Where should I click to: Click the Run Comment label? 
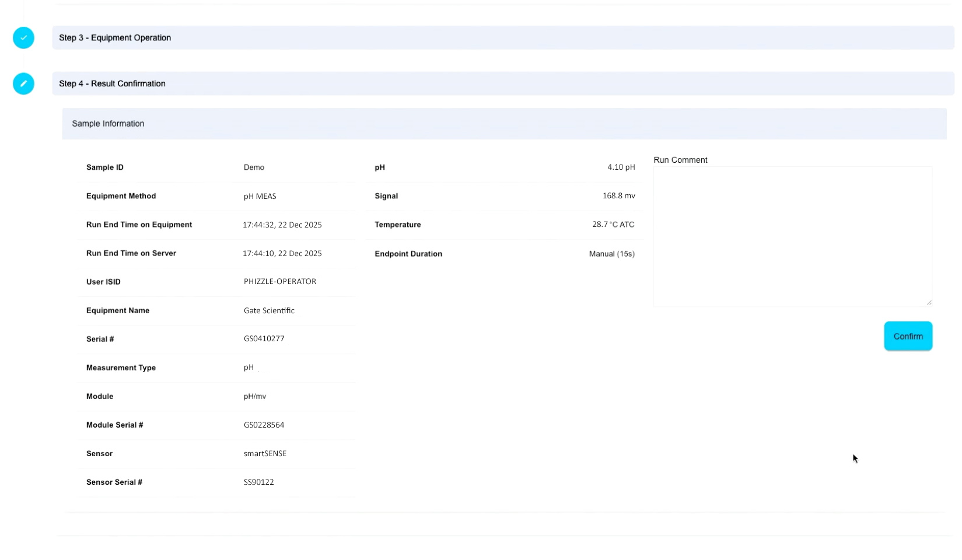tap(680, 160)
